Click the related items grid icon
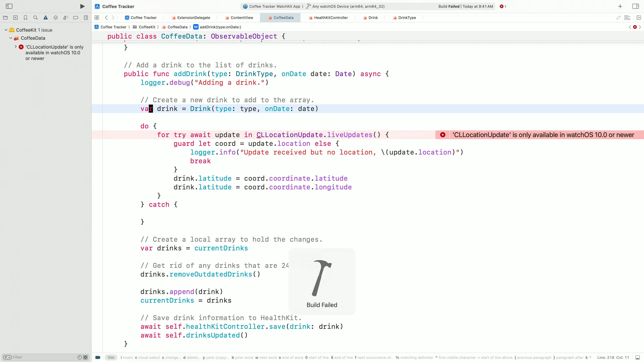This screenshot has height=362, width=644. (97, 18)
